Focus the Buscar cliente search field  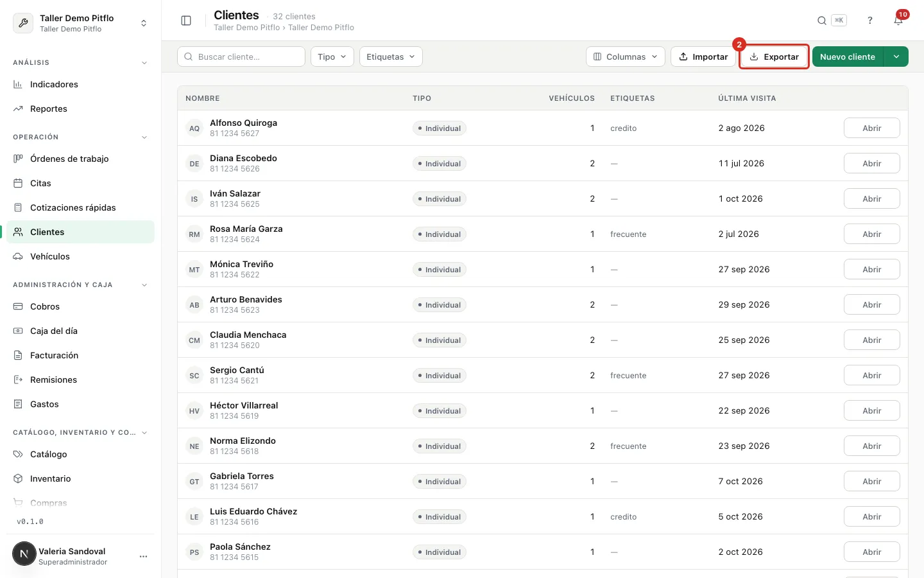tap(241, 57)
